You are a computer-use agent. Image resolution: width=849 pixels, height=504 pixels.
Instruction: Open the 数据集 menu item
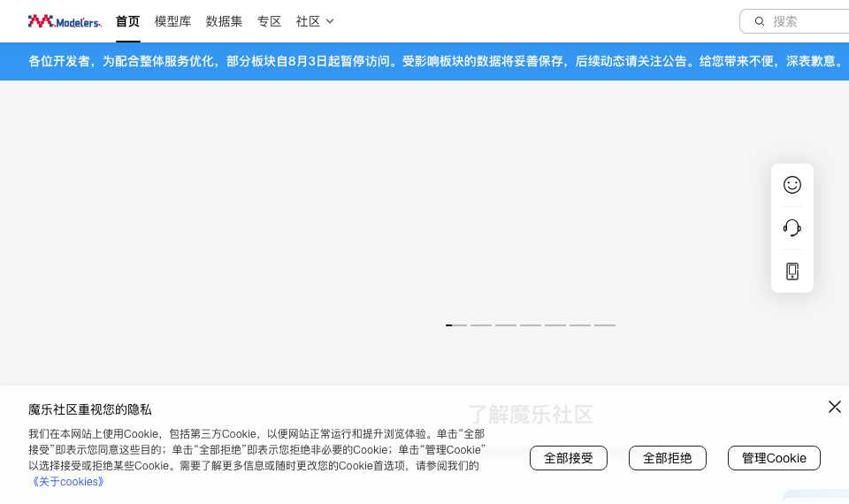pyautogui.click(x=224, y=21)
